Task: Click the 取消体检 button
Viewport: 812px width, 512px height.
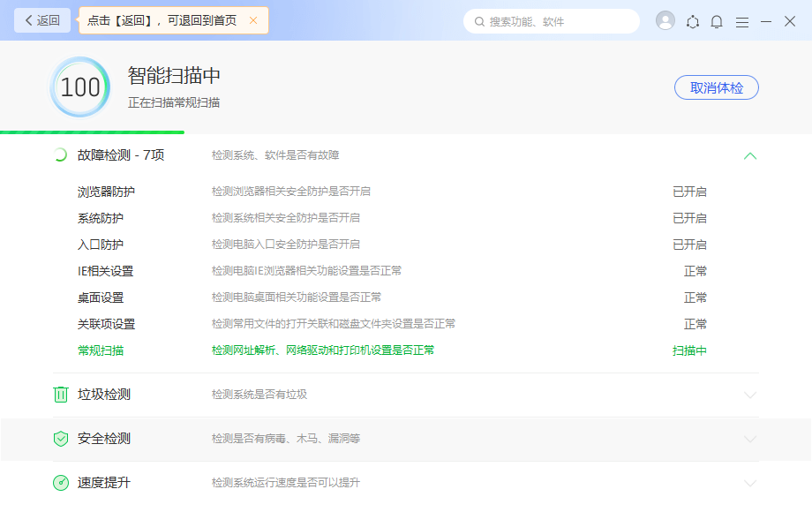Action: coord(716,87)
